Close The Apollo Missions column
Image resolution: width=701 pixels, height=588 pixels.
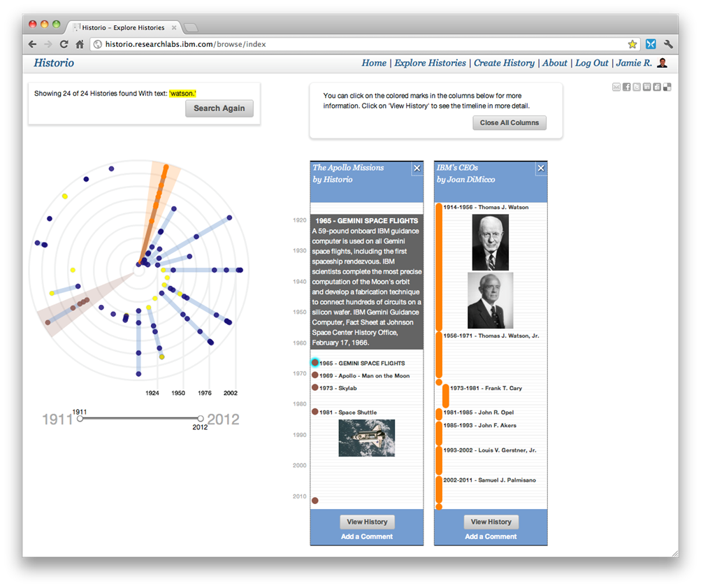pyautogui.click(x=417, y=168)
